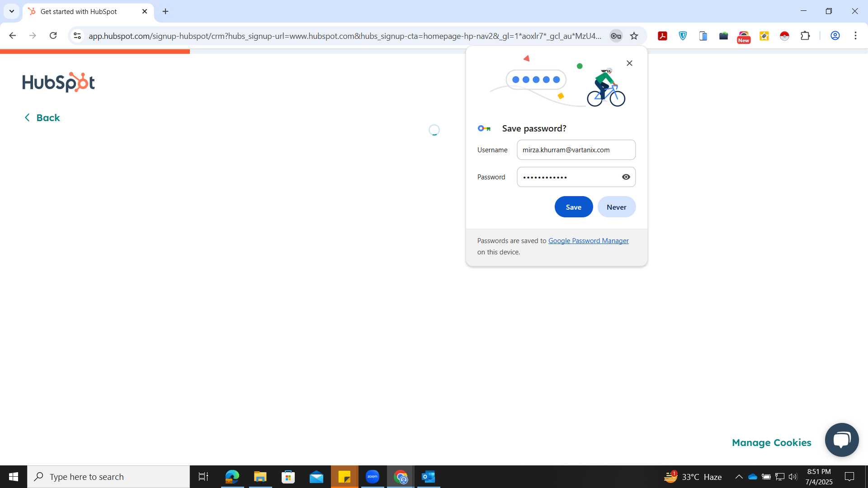The image size is (868, 488).
Task: Click the address bar URL
Action: [x=344, y=36]
